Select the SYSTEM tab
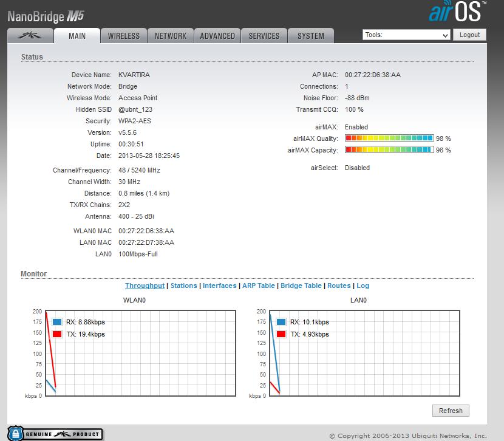Viewport: 504px width, 441px height. click(x=310, y=36)
